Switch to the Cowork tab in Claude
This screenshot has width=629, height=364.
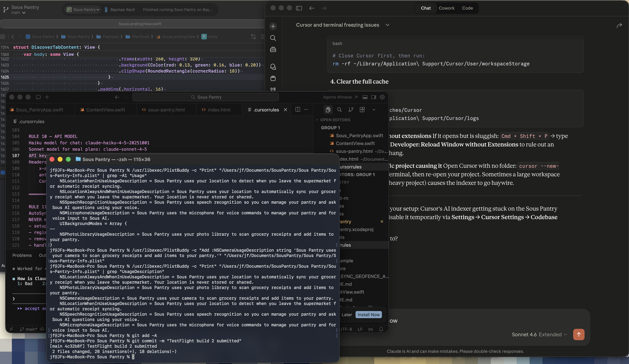[447, 8]
